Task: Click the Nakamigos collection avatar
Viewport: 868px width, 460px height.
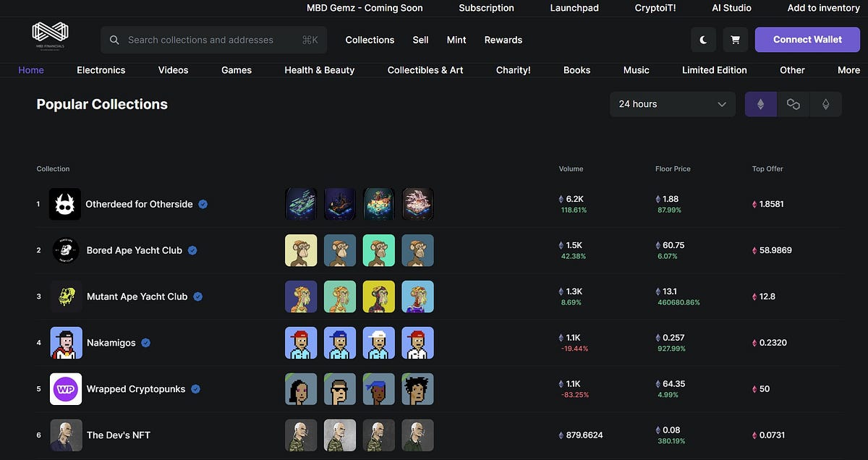Action: [67, 343]
